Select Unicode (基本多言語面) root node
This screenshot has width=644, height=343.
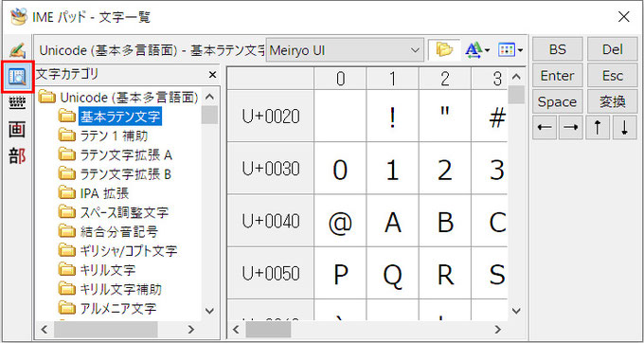129,98
